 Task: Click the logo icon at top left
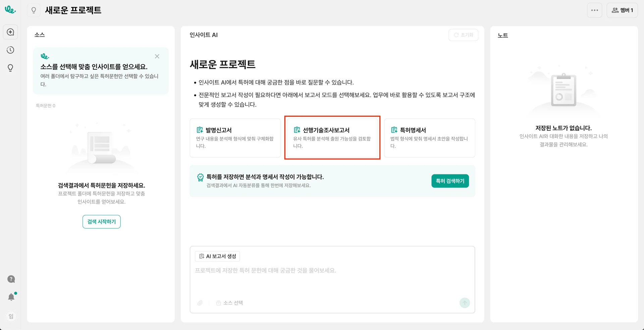pos(10,10)
